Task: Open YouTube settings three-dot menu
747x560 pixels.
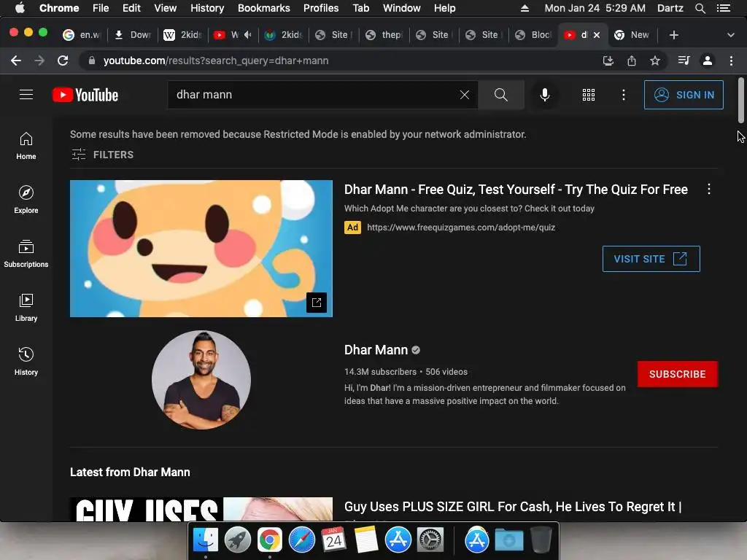Action: [623, 95]
